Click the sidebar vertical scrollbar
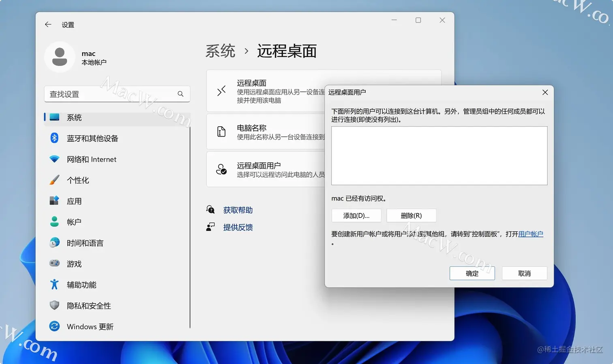 click(x=190, y=227)
